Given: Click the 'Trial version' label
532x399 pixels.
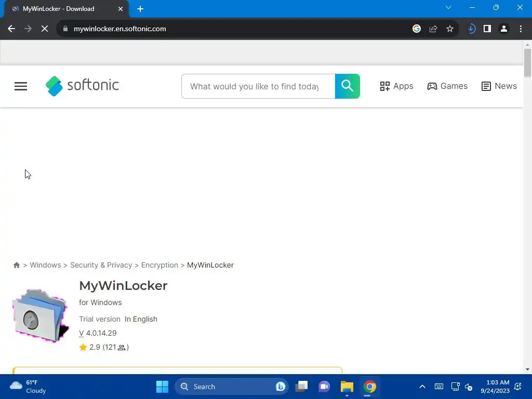Looking at the screenshot, I should [x=100, y=320].
